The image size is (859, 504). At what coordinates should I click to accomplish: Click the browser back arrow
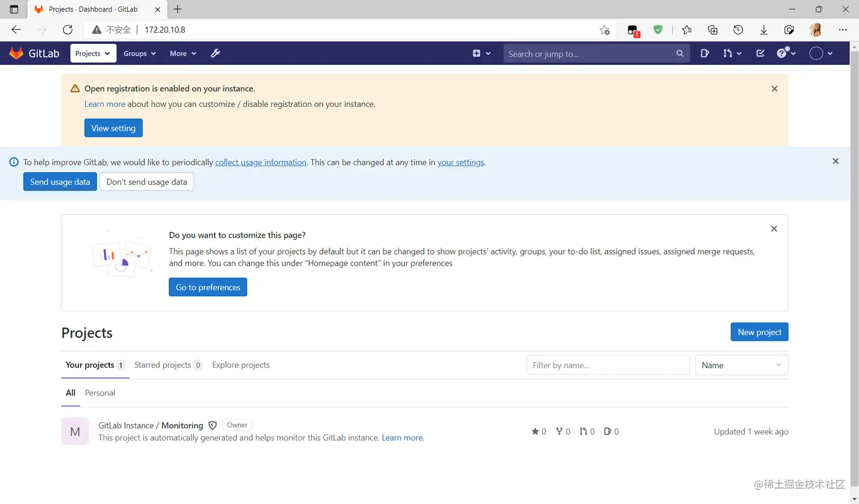coord(16,30)
